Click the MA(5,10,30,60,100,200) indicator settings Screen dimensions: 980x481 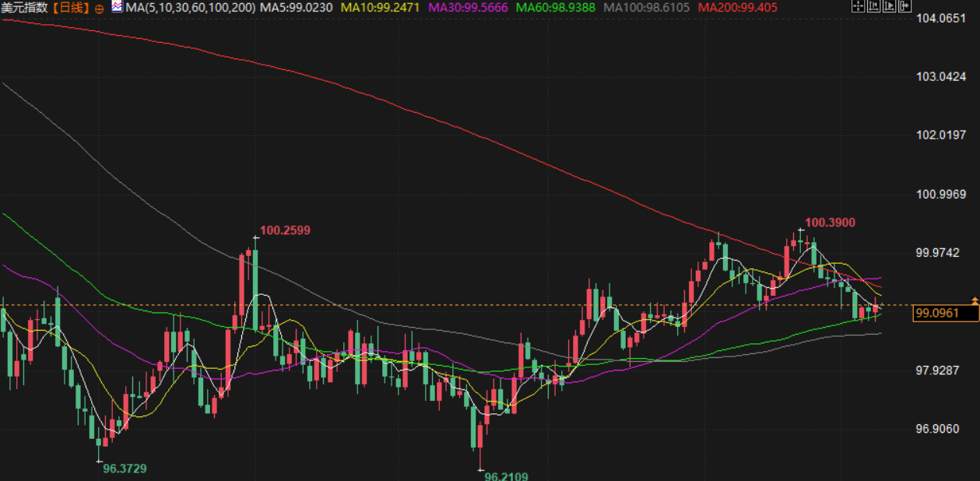tap(190, 8)
